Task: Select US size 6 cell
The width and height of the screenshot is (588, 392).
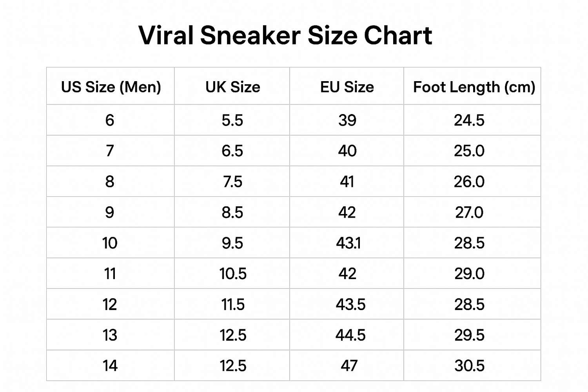Action: click(x=110, y=120)
